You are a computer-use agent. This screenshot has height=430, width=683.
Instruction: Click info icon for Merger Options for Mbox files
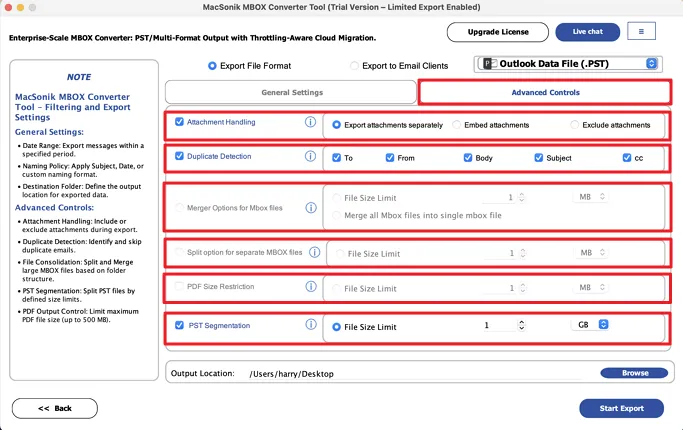(x=311, y=208)
